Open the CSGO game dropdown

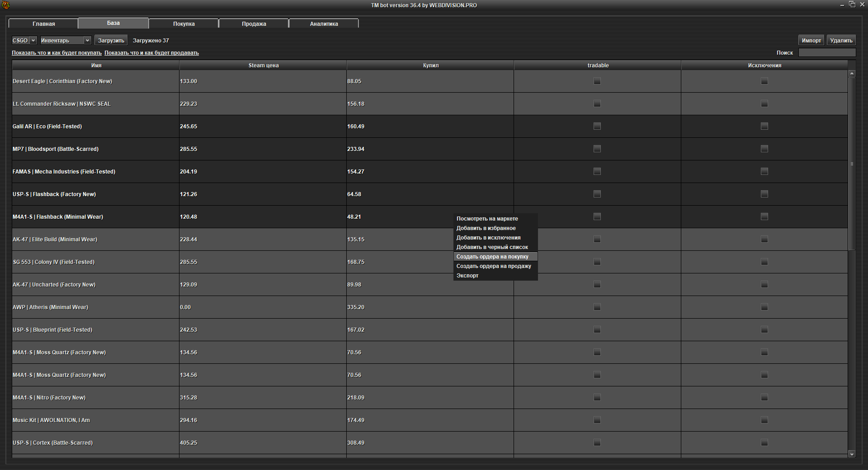pyautogui.click(x=24, y=41)
